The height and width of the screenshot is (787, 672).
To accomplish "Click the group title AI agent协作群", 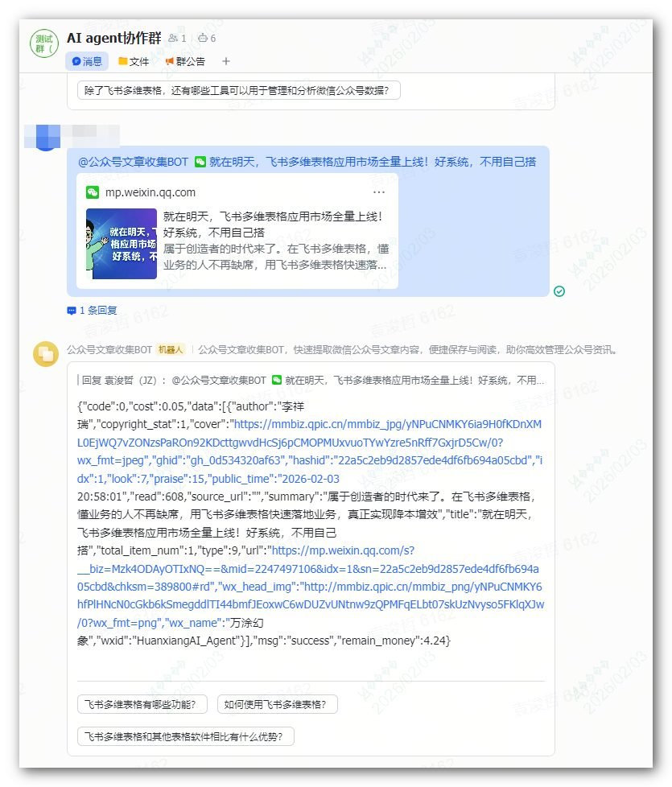I will click(114, 38).
